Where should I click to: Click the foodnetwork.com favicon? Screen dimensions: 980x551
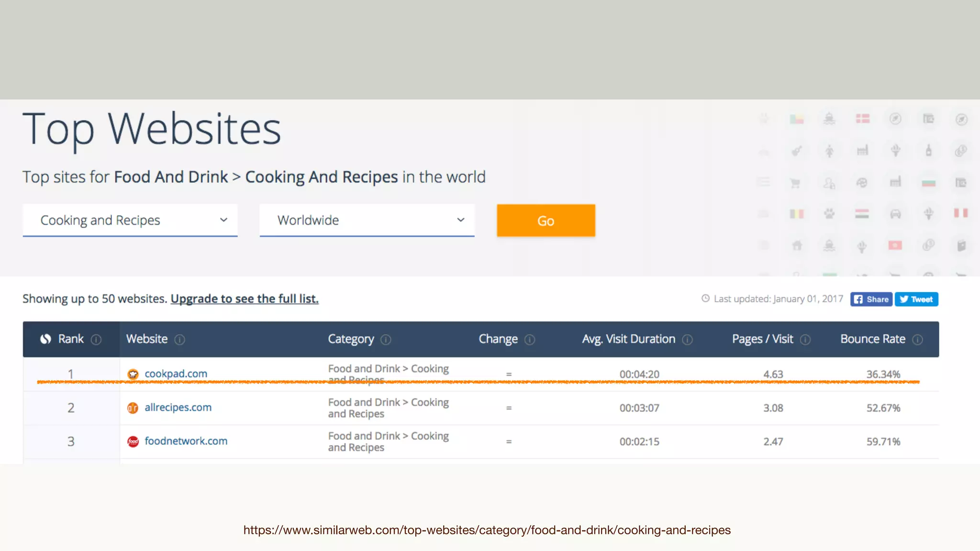pos(133,441)
